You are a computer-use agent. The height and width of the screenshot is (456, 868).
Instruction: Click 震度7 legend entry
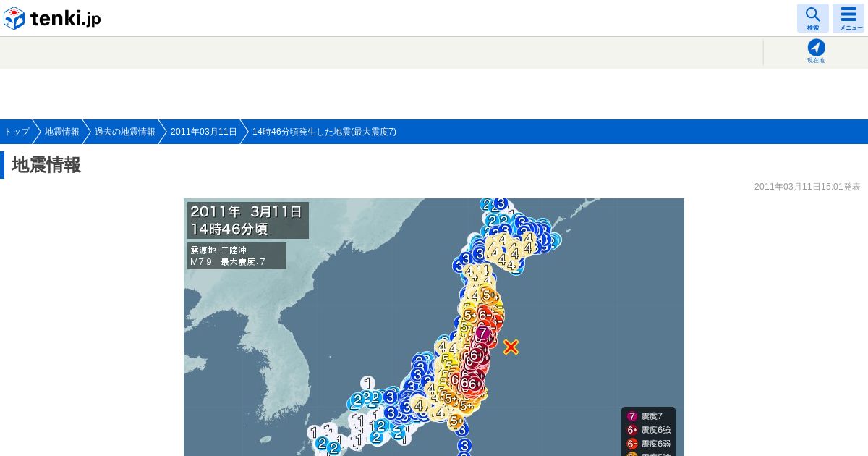(x=645, y=416)
